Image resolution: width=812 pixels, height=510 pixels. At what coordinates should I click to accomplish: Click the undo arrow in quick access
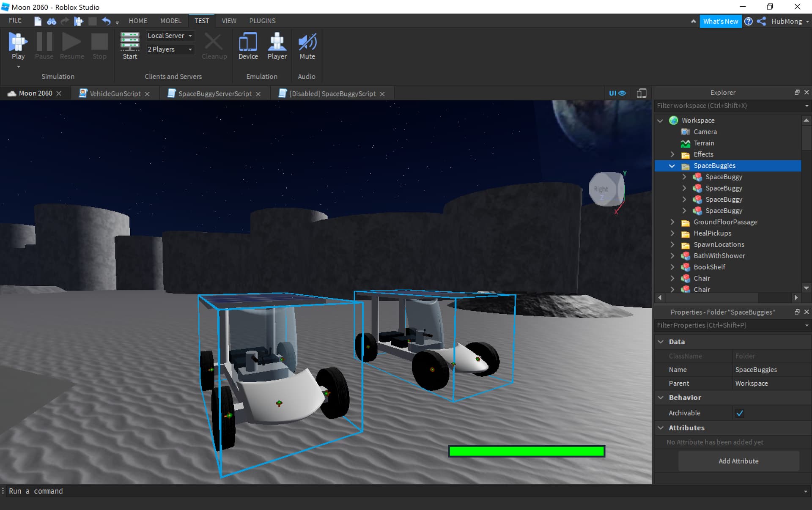(x=106, y=21)
